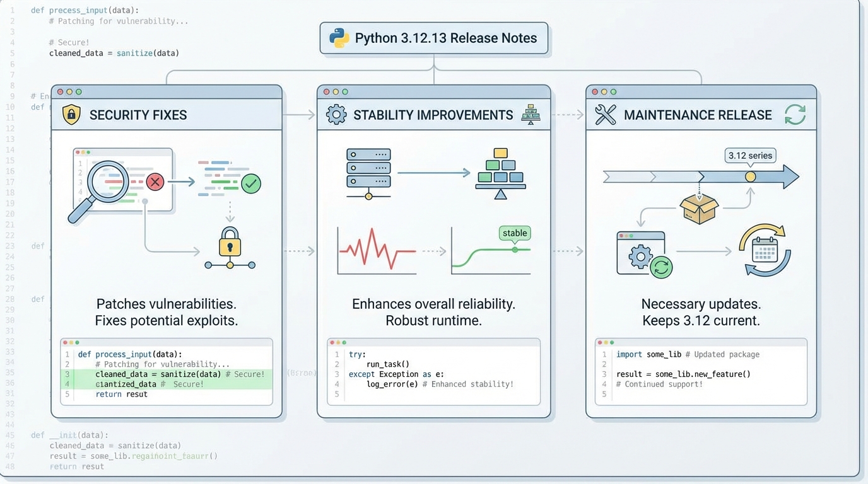Click the stable label above the graph
The height and width of the screenshot is (484, 868).
pyautogui.click(x=514, y=233)
